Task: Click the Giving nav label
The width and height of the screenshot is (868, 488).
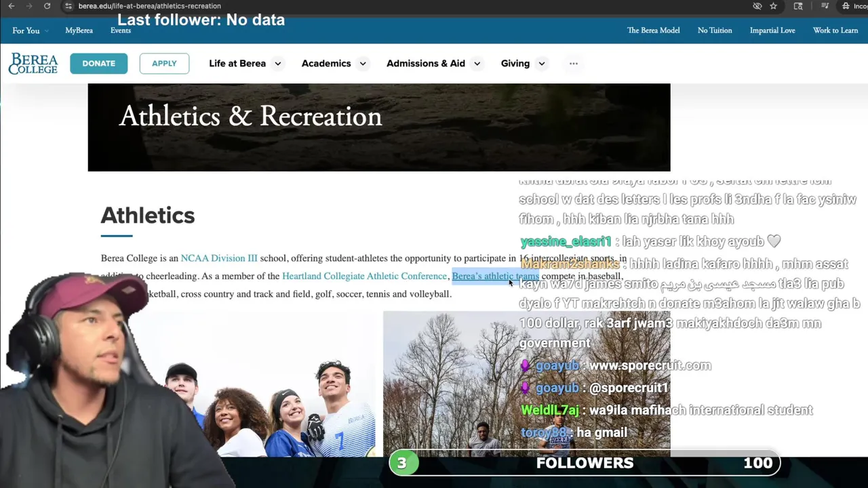Action: [x=515, y=64]
